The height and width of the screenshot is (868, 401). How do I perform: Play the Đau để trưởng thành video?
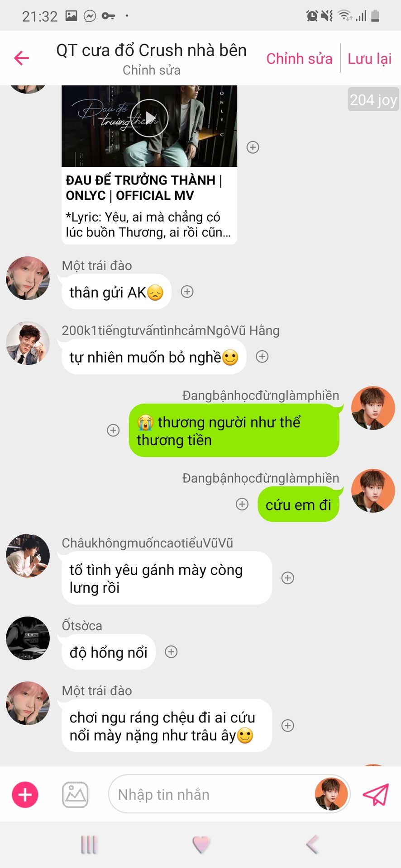(x=149, y=118)
